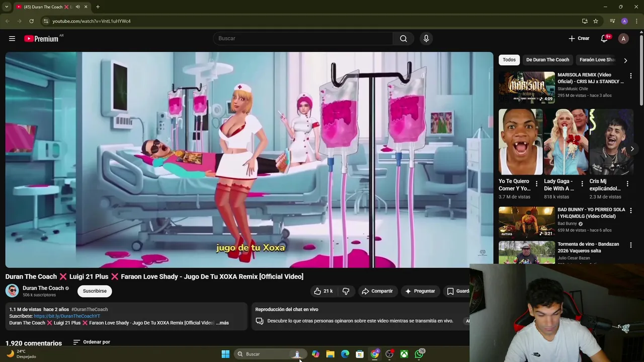Screen dimensions: 644x362
Task: Like the video with thumbs up
Action: 323,291
